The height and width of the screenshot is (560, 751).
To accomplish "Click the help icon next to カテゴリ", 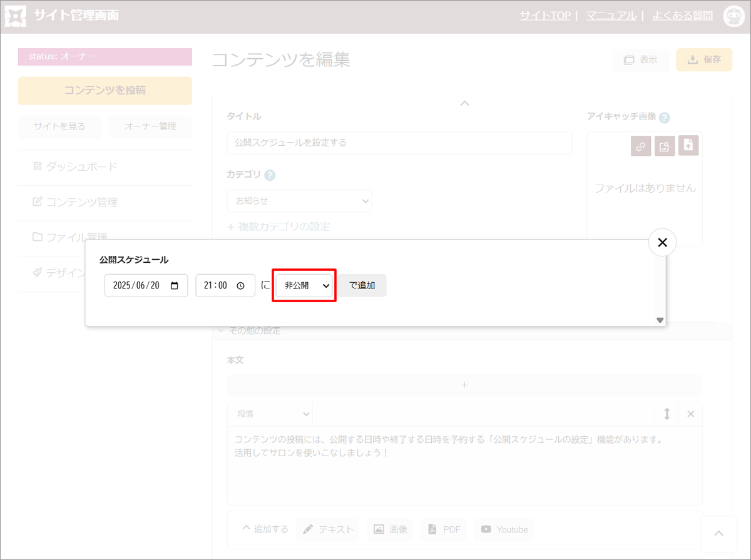I will tap(270, 175).
